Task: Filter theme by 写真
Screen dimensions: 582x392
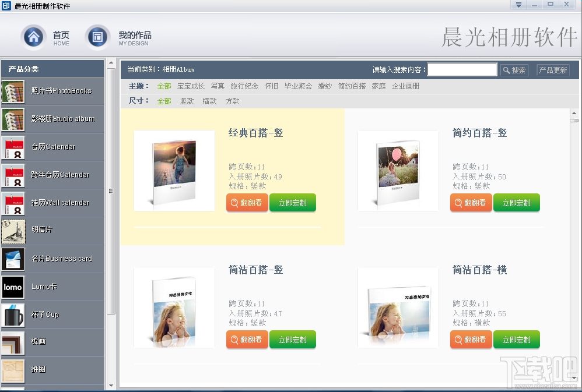Action: coord(218,86)
